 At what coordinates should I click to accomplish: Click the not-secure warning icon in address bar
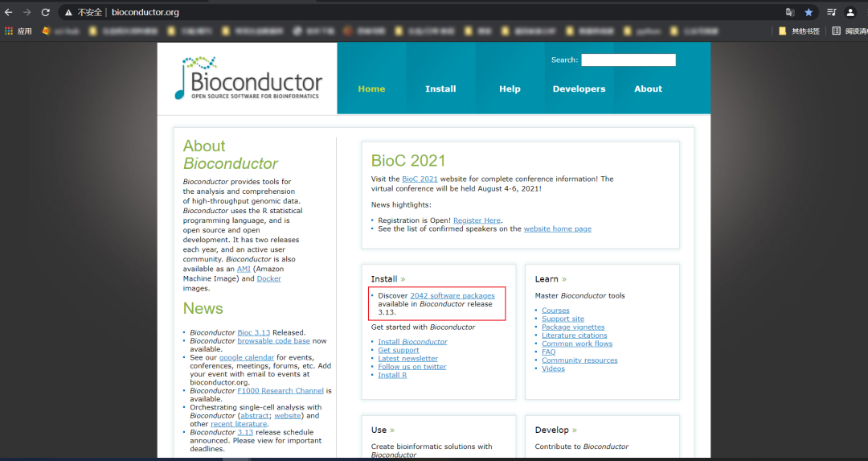click(x=68, y=12)
